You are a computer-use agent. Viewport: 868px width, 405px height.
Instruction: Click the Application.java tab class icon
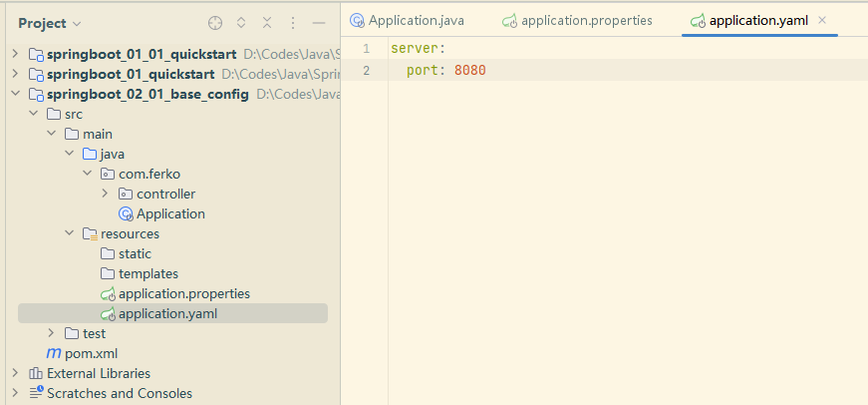click(358, 21)
